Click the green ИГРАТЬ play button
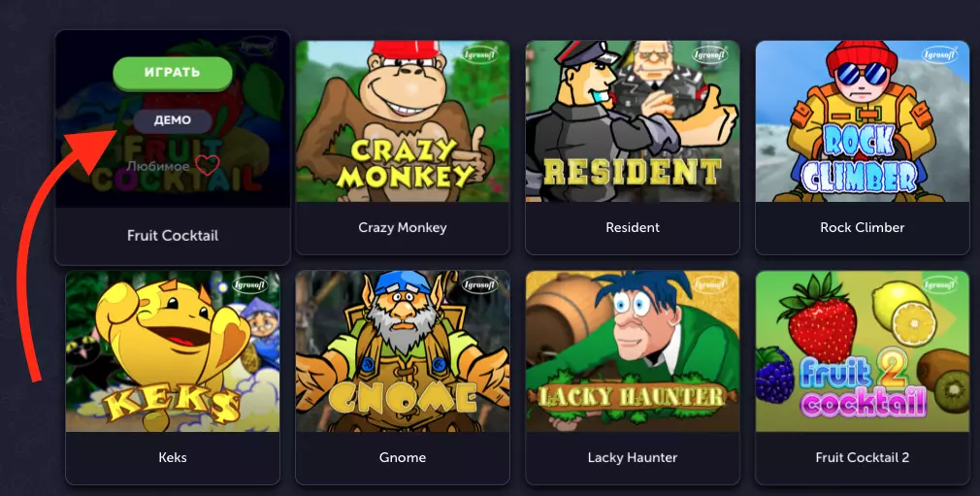The width and height of the screenshot is (980, 496). tap(173, 73)
